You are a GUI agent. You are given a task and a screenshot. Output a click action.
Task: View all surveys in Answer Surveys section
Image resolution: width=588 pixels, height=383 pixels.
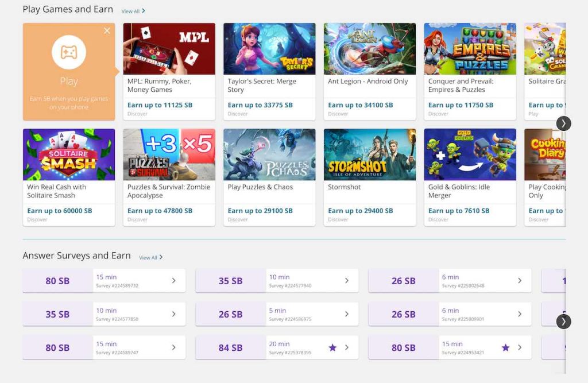click(150, 258)
